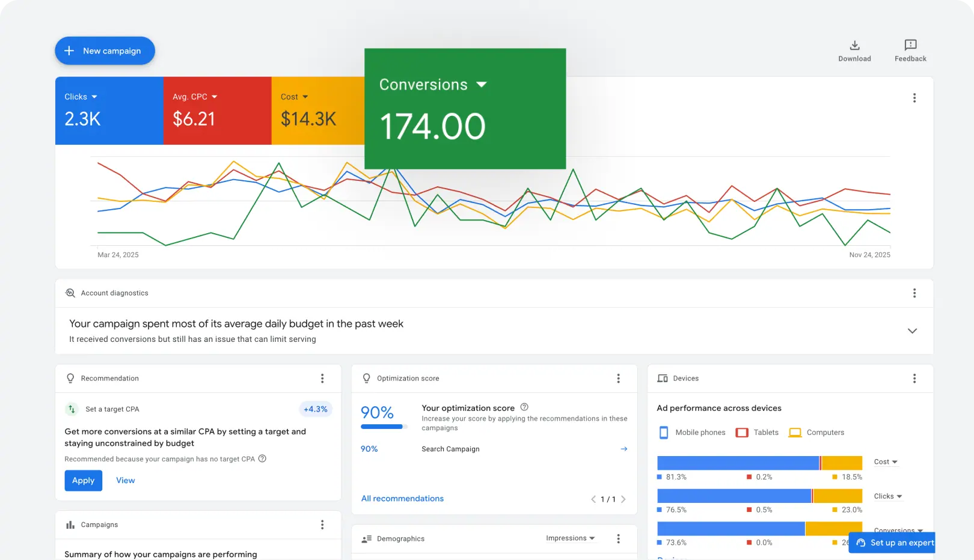Open the All recommendations link
This screenshot has width=974, height=560.
pyautogui.click(x=402, y=499)
